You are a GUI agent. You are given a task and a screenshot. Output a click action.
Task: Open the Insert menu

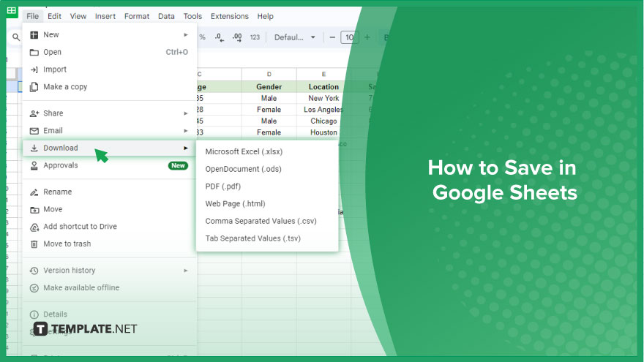pos(105,16)
